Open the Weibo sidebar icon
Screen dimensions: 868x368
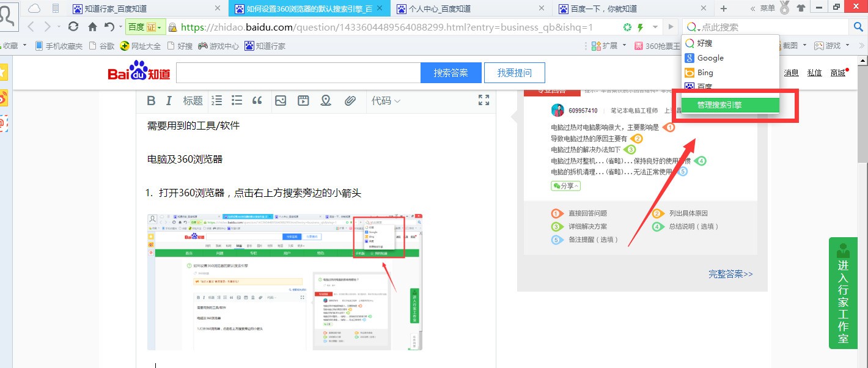click(3, 98)
